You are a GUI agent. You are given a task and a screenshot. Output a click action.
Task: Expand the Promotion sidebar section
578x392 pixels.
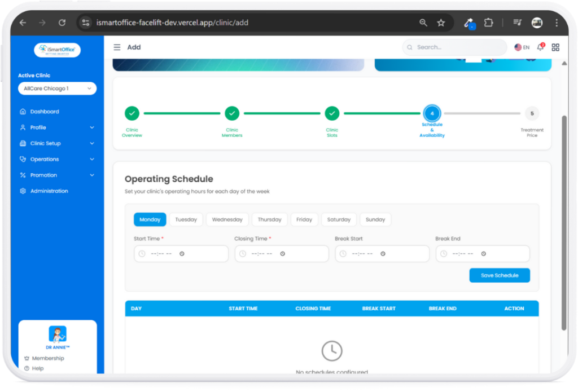point(56,175)
